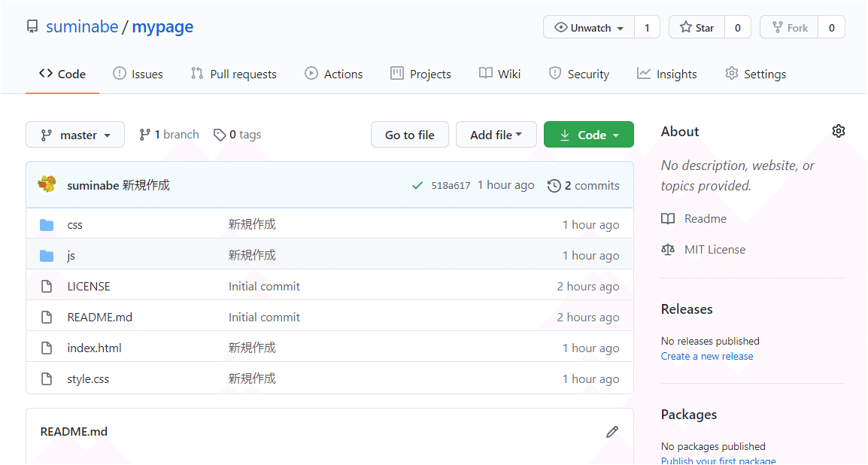
Task: Edit About details with gear icon
Action: point(838,131)
